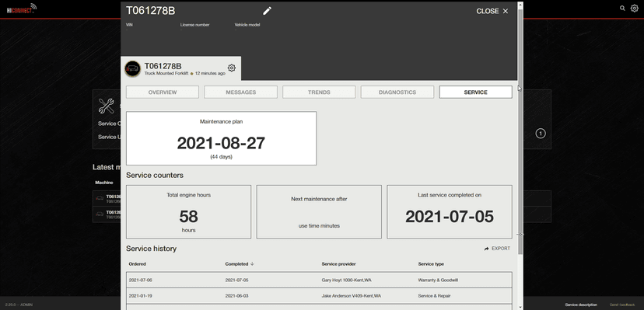The height and width of the screenshot is (310, 644).
Task: Click ordered date 2021-01-19 cell
Action: point(141,296)
